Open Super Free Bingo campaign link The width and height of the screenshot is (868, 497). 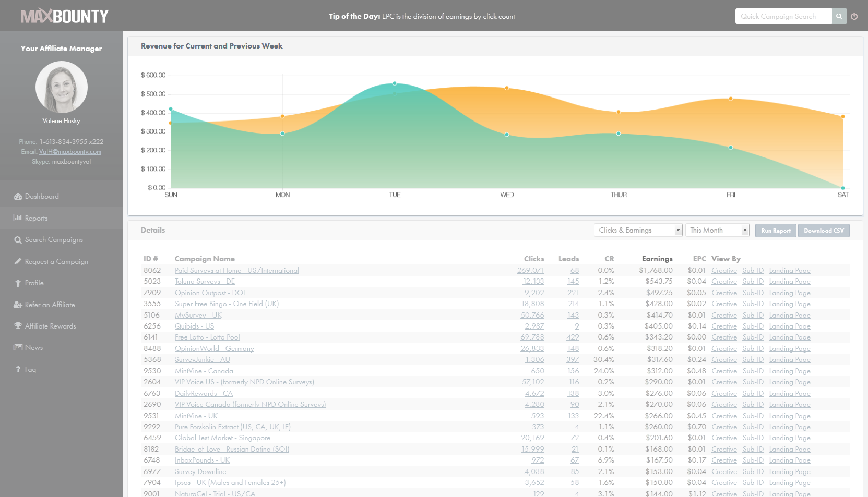coord(227,304)
